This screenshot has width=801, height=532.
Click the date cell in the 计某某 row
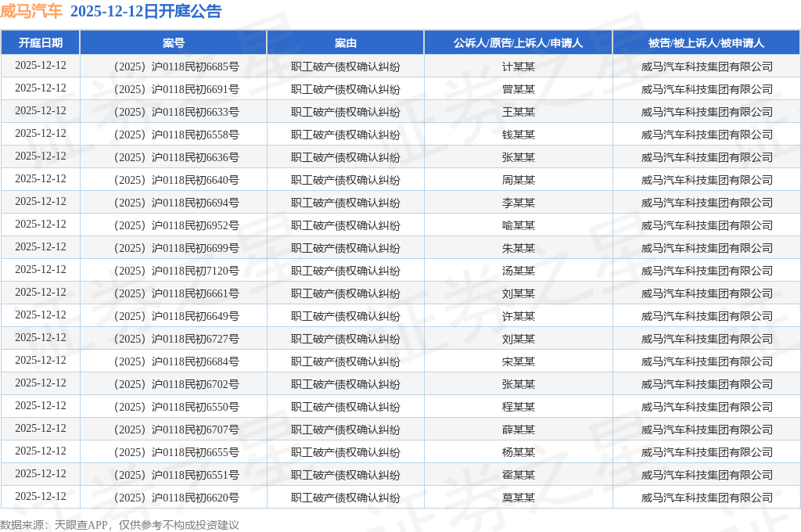point(41,66)
